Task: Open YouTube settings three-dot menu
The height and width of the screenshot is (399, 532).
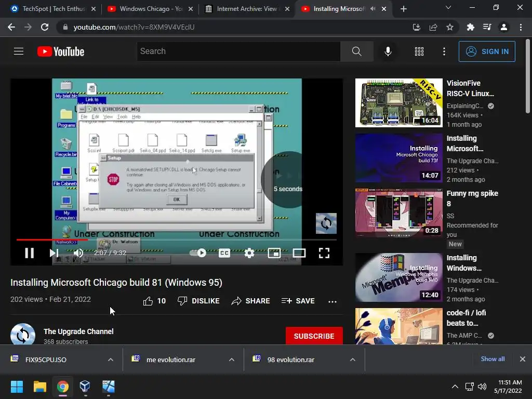Action: pyautogui.click(x=444, y=51)
